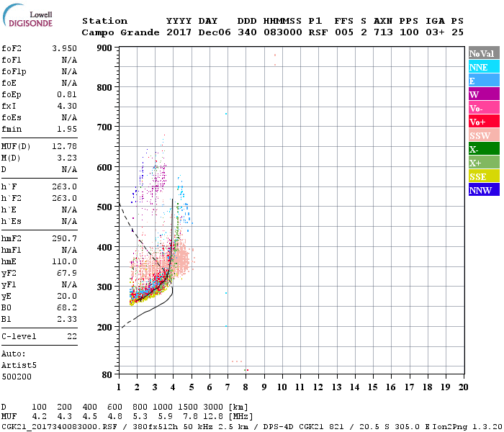Click the X+ light green legend swatch
This screenshot has height=432, width=504.
coord(483,163)
